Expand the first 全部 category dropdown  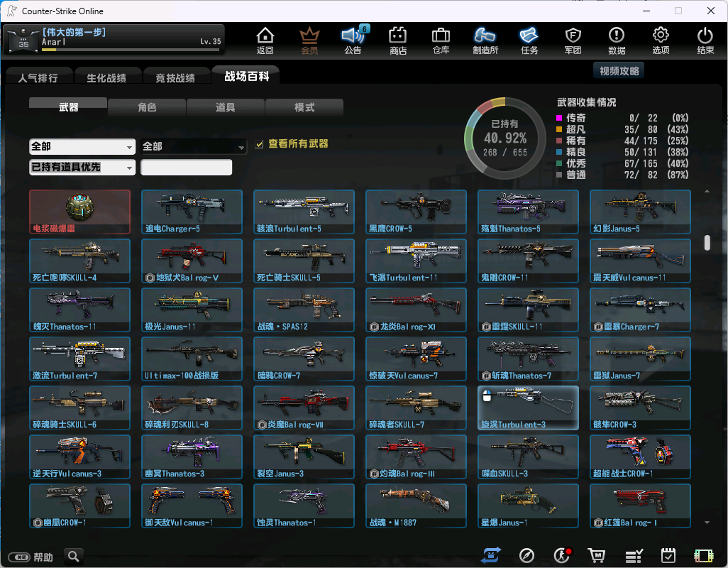pos(82,147)
